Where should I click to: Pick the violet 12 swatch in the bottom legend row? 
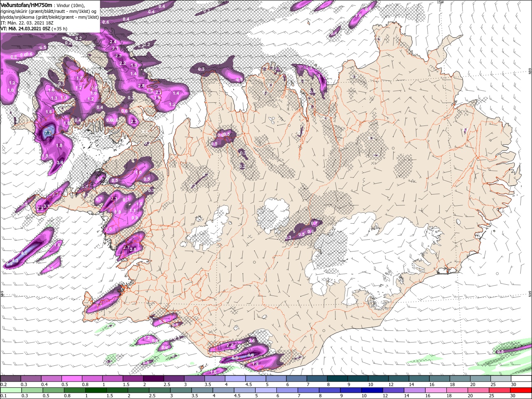pos(394,390)
